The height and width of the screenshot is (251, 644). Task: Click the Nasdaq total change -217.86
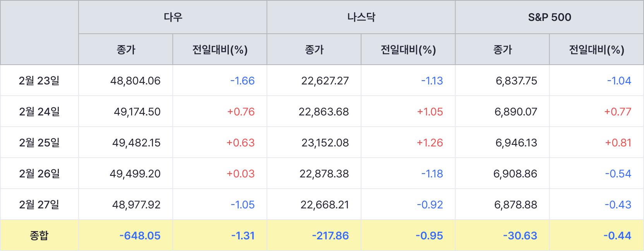[330, 236]
